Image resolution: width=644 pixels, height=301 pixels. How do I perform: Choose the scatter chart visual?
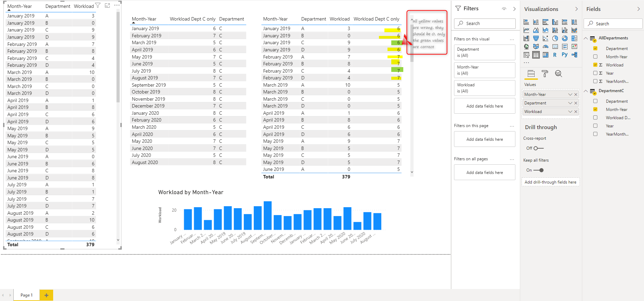545,38
